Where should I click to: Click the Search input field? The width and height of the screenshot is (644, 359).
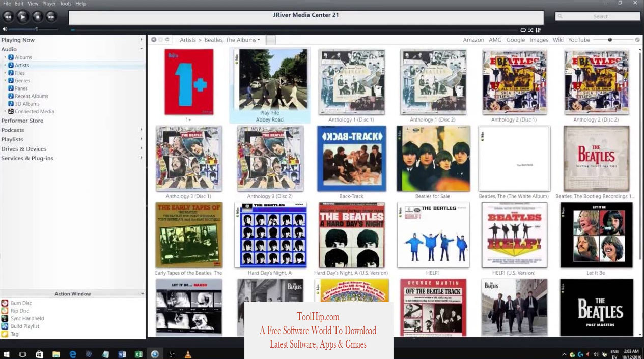click(598, 16)
